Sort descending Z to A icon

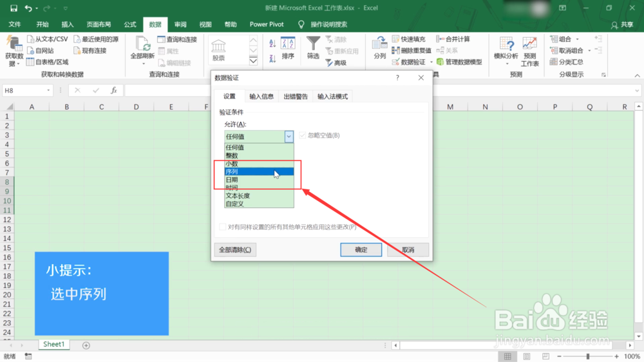pyautogui.click(x=272, y=59)
